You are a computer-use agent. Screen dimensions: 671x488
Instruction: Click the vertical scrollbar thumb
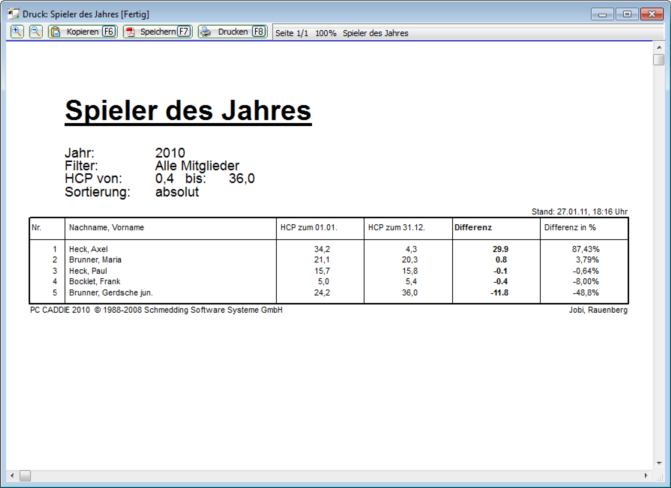click(x=659, y=60)
